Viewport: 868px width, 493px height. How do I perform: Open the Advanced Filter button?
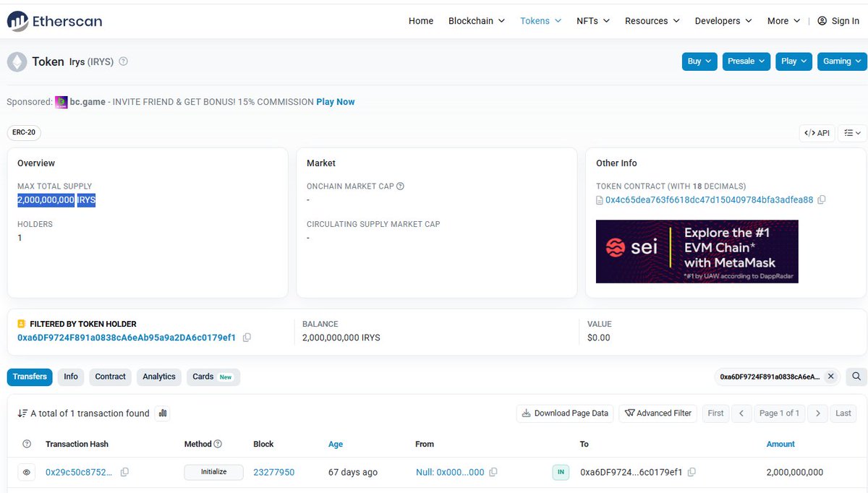click(658, 413)
